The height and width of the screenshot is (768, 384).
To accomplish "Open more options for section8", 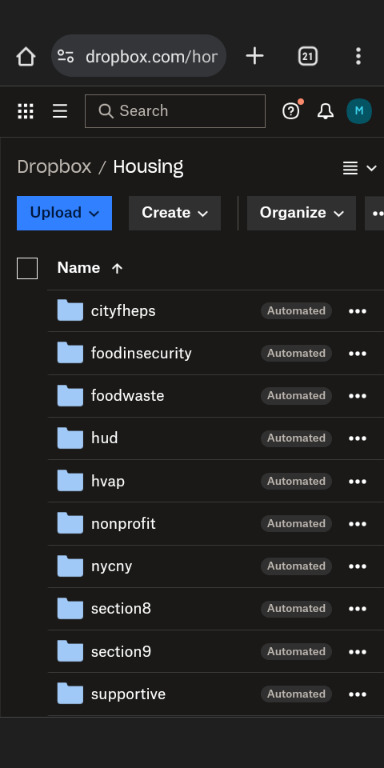I will tap(358, 609).
